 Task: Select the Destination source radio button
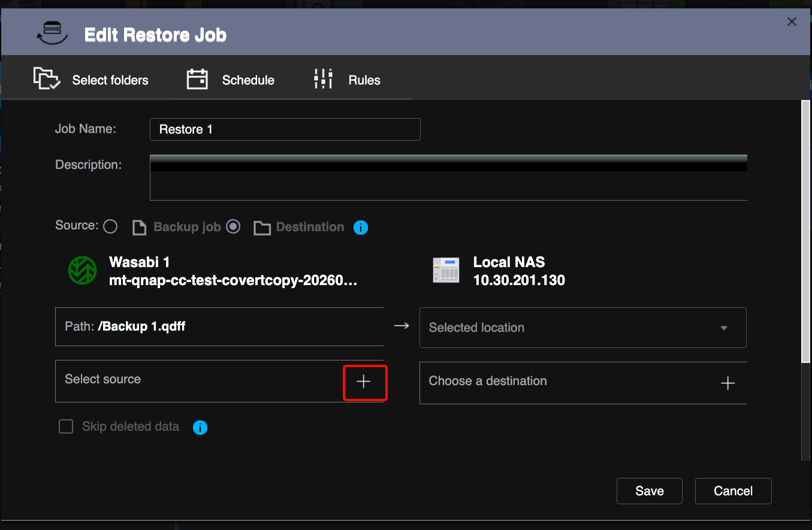click(x=234, y=226)
